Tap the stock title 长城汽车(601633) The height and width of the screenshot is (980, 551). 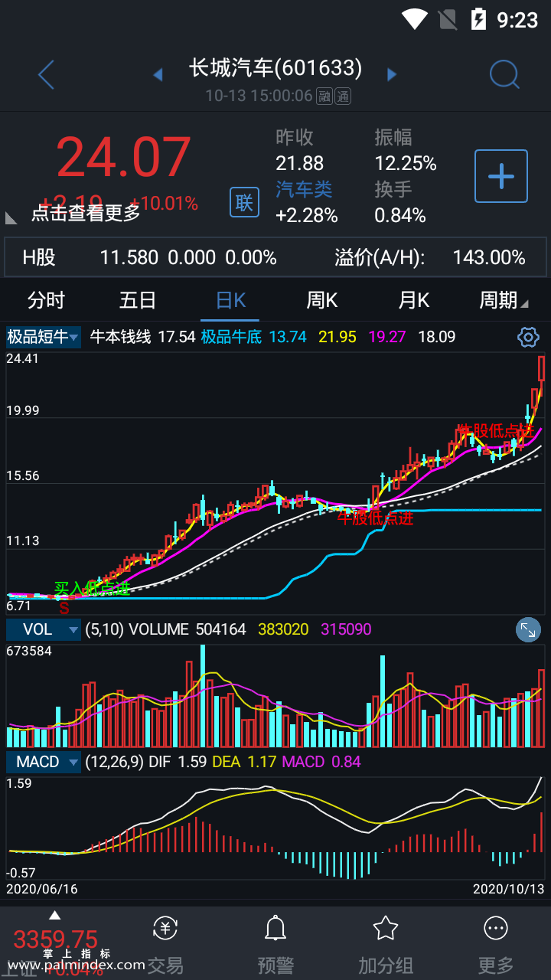point(275,68)
